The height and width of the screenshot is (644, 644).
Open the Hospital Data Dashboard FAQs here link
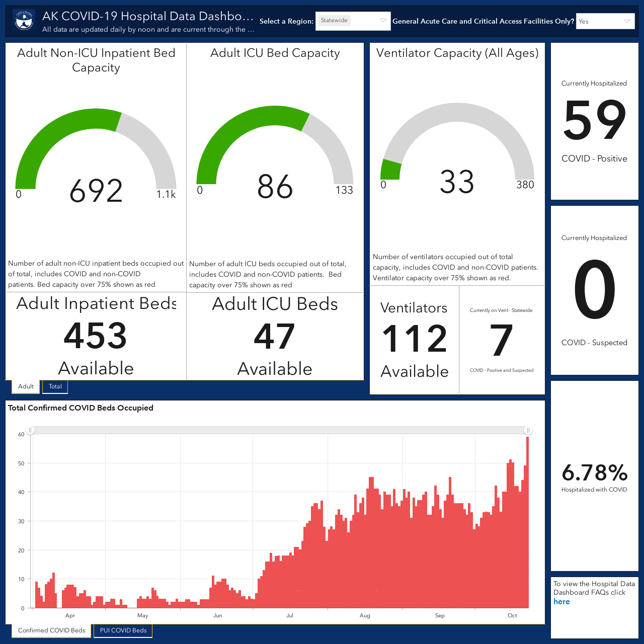pyautogui.click(x=561, y=602)
